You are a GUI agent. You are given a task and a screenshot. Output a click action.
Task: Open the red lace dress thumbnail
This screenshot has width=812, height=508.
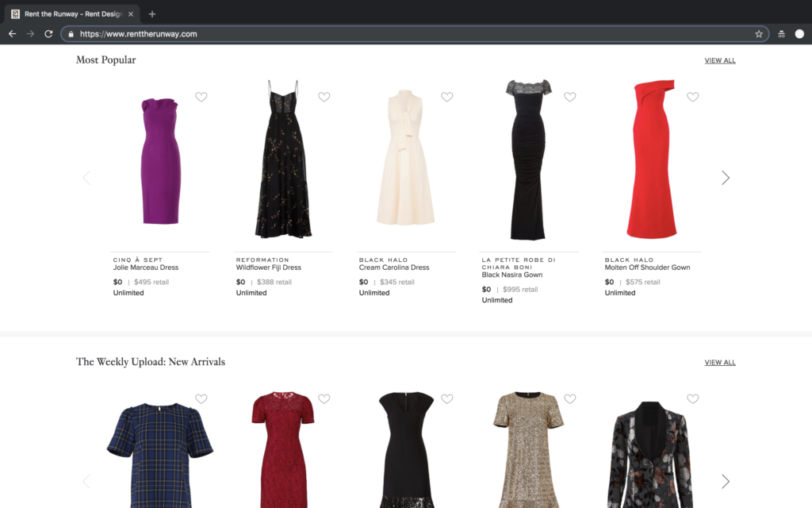pos(283,450)
